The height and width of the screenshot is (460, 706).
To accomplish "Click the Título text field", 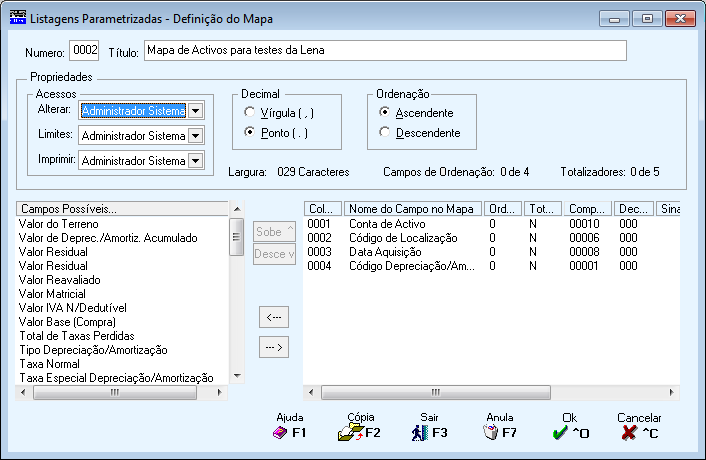I will 385,50.
